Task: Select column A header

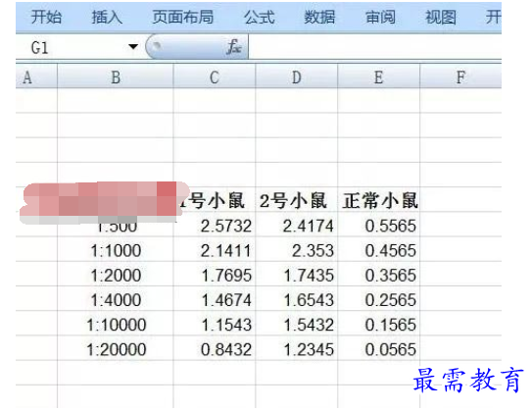Action: (x=36, y=77)
